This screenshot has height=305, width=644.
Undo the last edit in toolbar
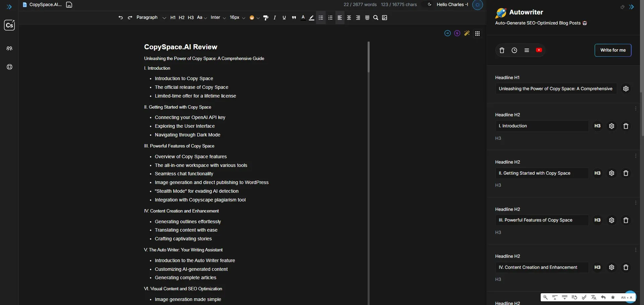click(121, 18)
